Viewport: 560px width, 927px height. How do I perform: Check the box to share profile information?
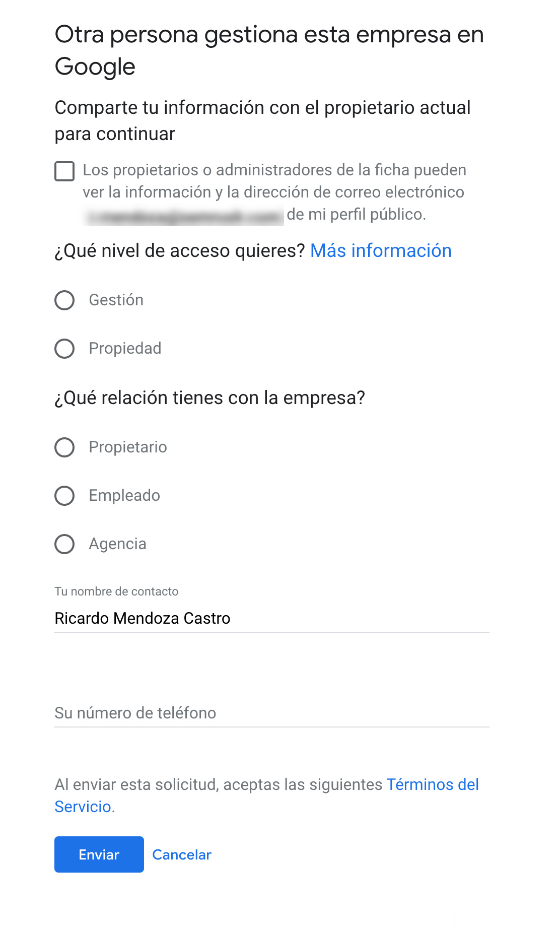[x=64, y=171]
